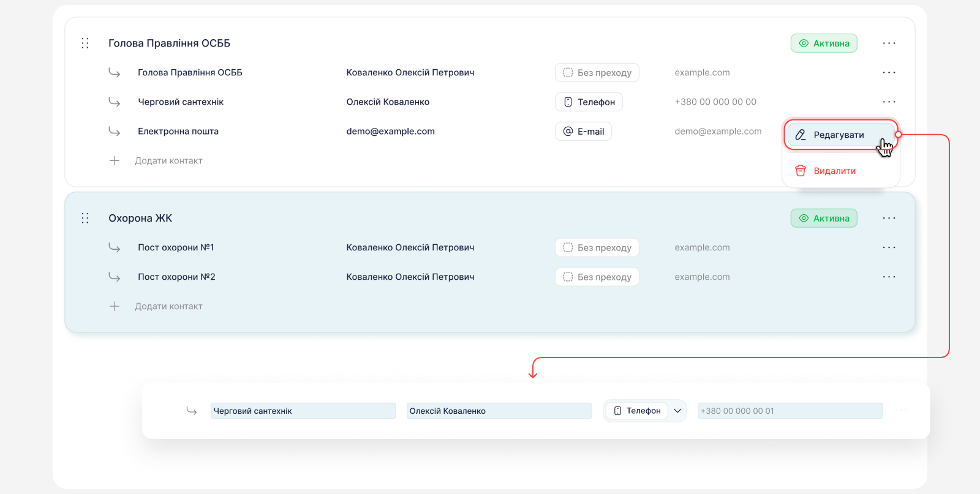This screenshot has height=494, width=980.
Task: Click Без преходу tag in Пост охорони №2 row
Action: 597,277
